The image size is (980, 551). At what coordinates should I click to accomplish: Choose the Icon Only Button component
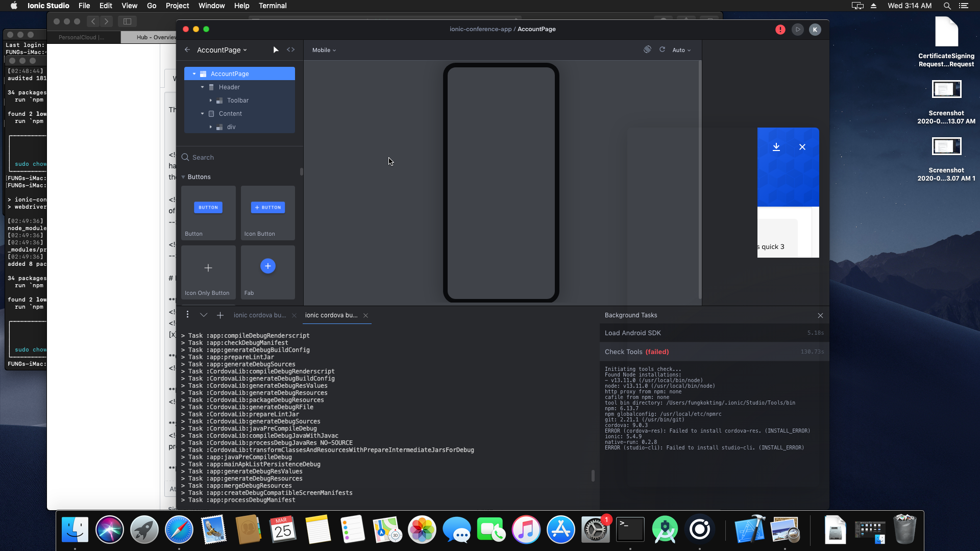coord(208,272)
